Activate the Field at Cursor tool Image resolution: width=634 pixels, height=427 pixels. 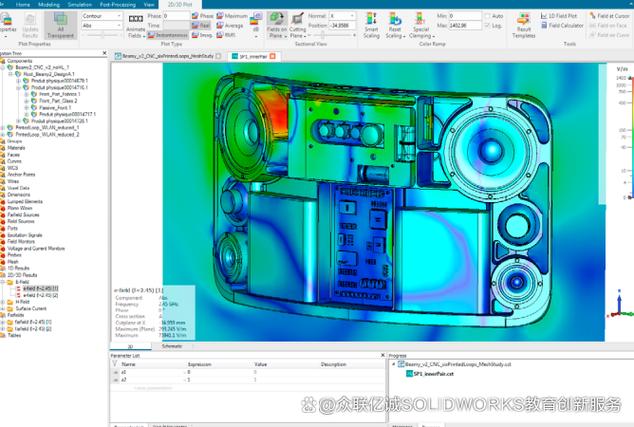pyautogui.click(x=609, y=16)
